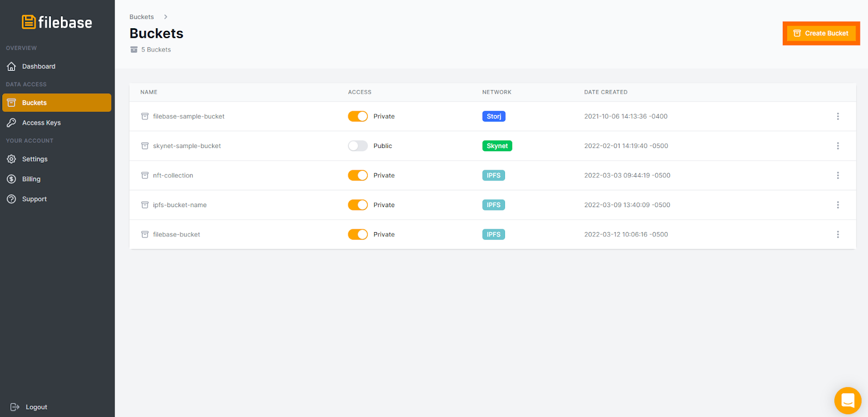Open Access Keys page
The width and height of the screenshot is (868, 417).
point(41,123)
